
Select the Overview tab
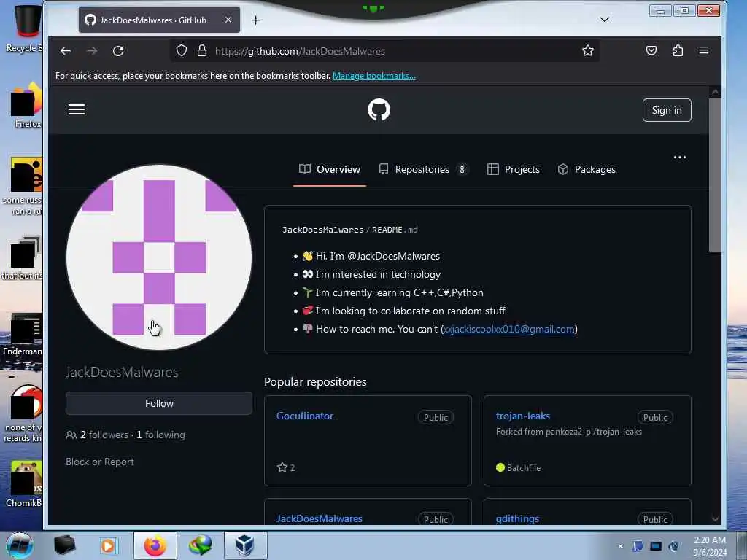point(330,169)
